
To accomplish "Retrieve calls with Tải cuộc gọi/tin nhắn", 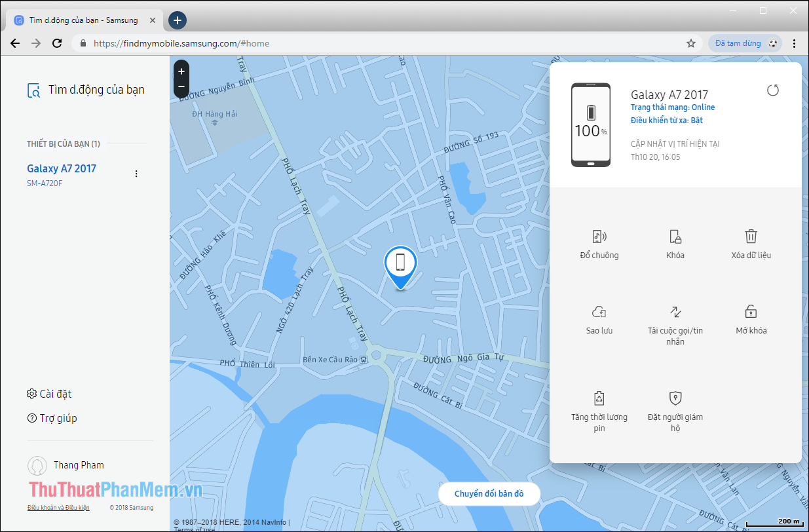I will tap(675, 321).
